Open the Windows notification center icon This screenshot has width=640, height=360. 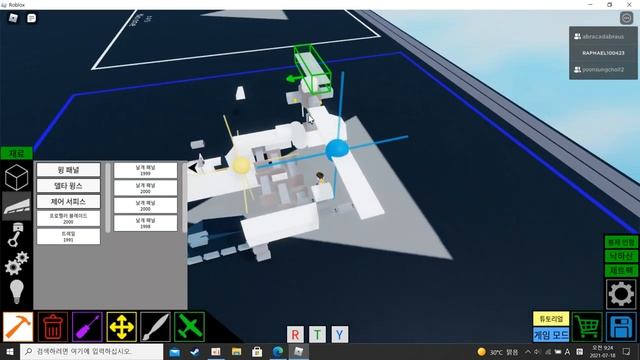627,351
